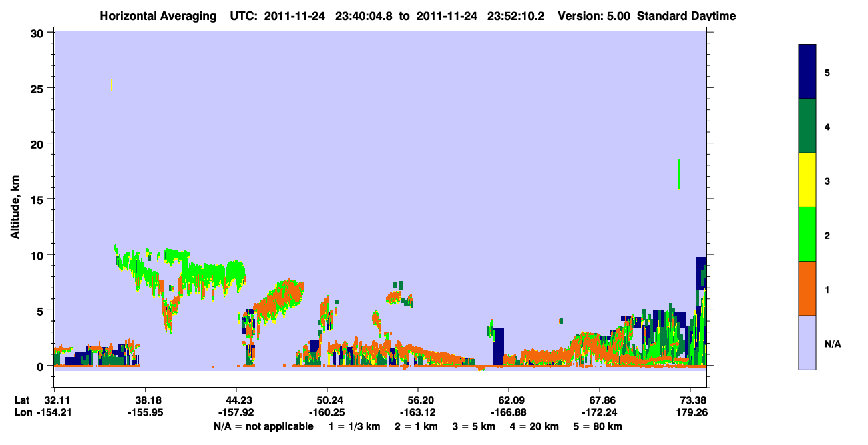This screenshot has width=868, height=445.
Task: Click longitude value -172.24
Action: (600, 413)
